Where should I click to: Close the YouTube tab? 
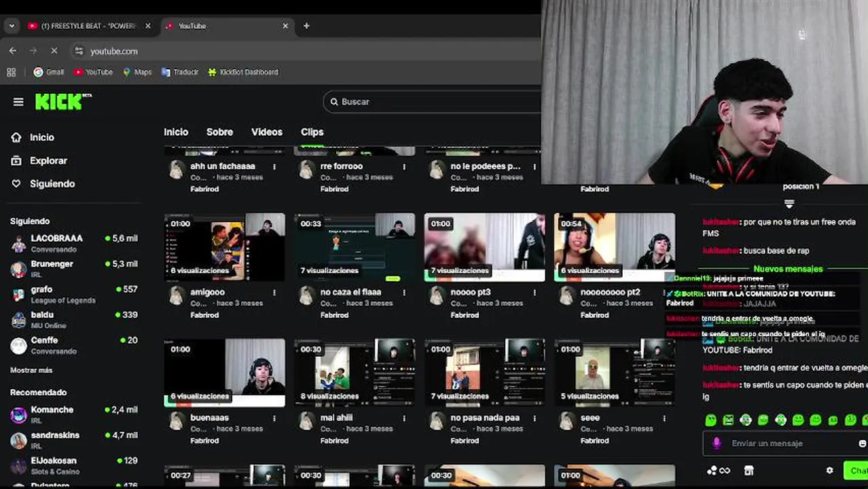pos(285,26)
